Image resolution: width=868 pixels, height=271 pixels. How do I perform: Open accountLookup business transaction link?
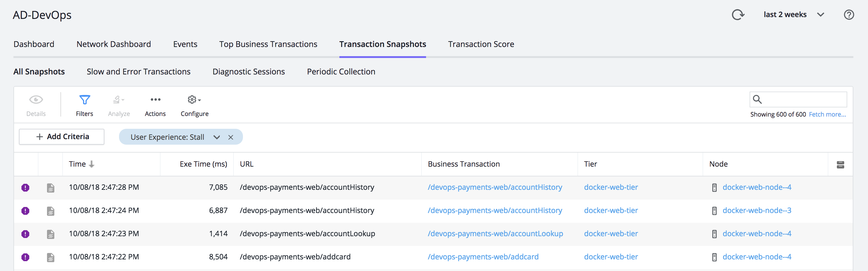pos(495,234)
